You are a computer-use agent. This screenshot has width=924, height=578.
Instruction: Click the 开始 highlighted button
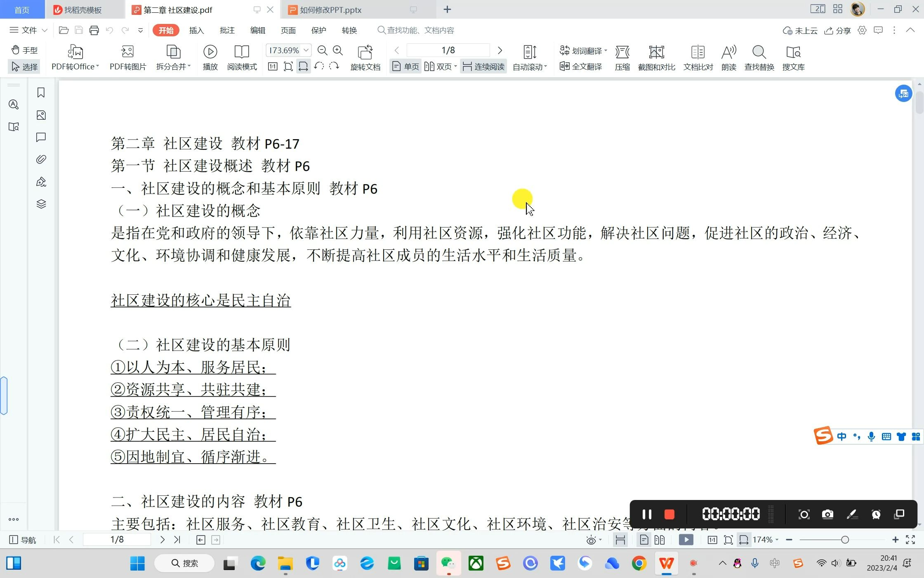166,31
